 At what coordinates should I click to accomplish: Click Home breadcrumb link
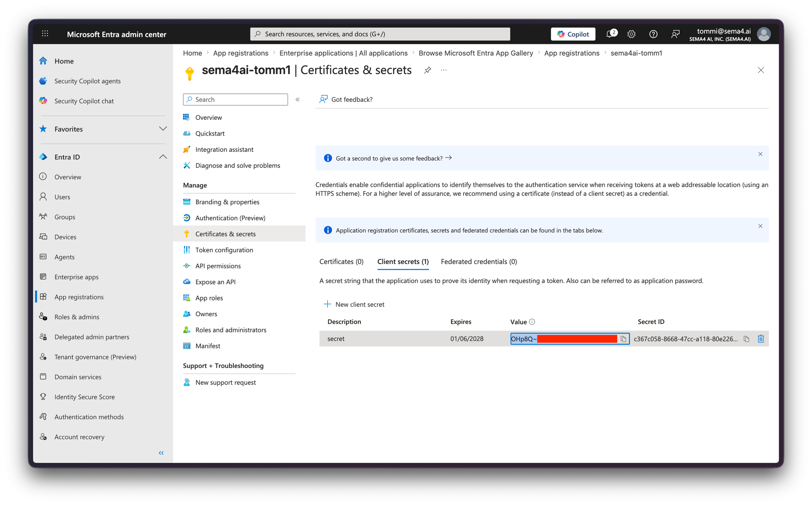point(192,53)
